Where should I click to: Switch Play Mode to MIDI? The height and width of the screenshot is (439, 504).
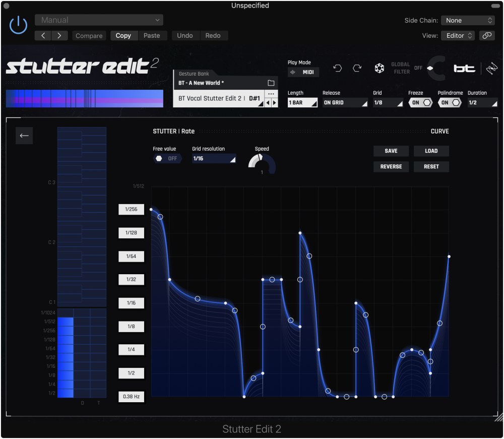(x=308, y=72)
